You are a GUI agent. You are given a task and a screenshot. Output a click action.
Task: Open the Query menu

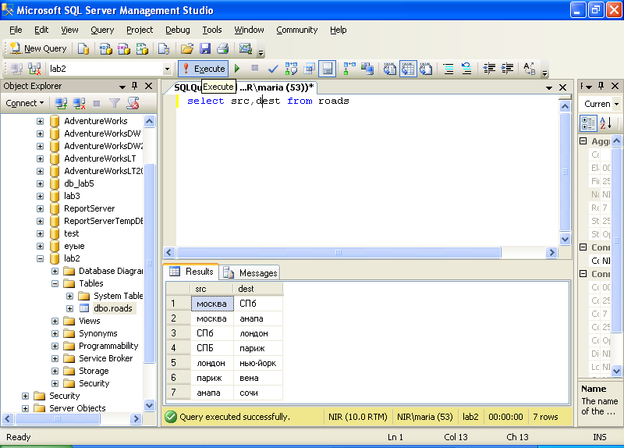point(102,30)
